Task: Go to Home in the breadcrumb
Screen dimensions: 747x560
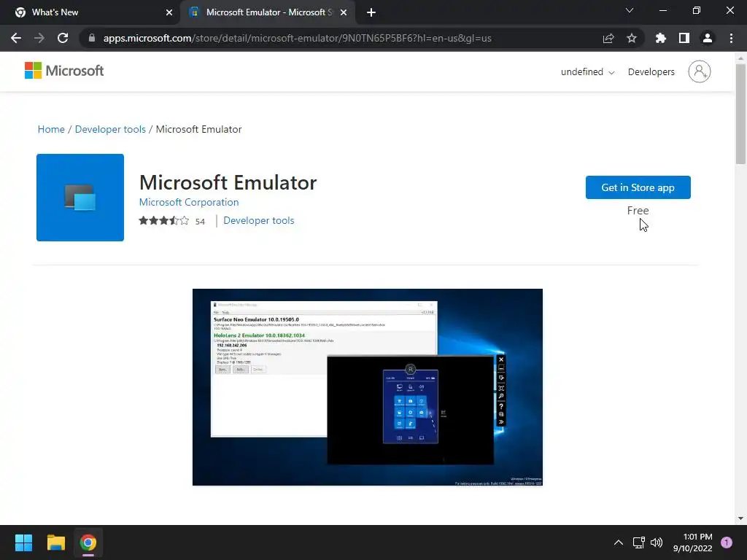Action: (51, 130)
